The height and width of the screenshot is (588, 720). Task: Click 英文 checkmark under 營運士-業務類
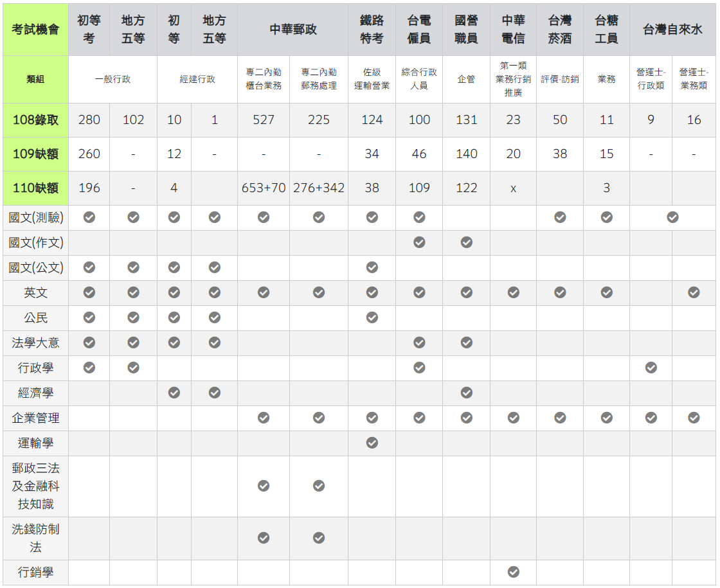pos(694,292)
